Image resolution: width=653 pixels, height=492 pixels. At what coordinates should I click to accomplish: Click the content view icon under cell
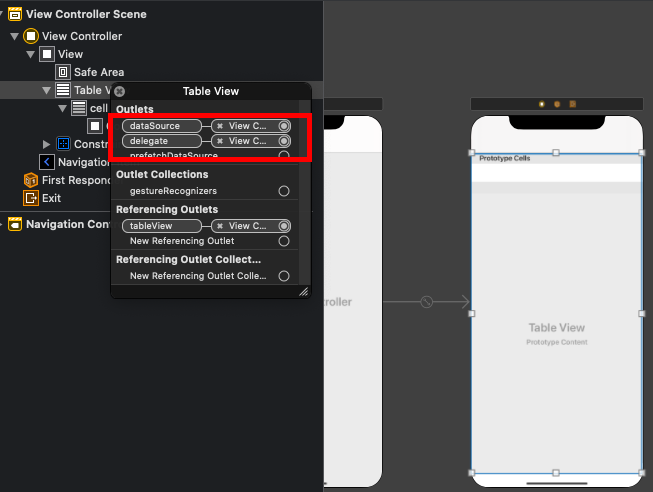point(95,126)
